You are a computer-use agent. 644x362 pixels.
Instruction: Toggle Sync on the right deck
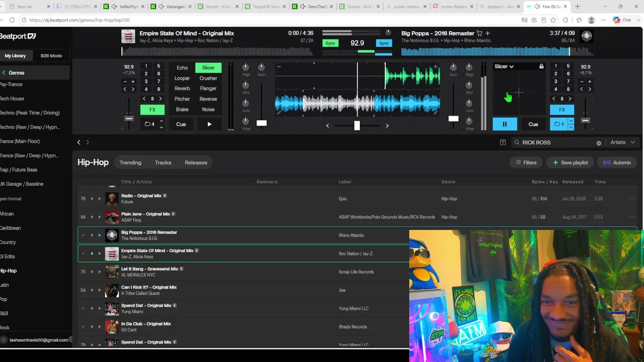pyautogui.click(x=384, y=43)
